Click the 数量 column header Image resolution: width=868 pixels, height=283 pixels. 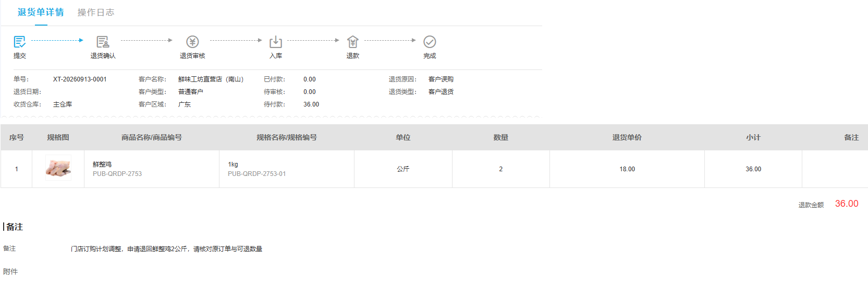click(501, 137)
